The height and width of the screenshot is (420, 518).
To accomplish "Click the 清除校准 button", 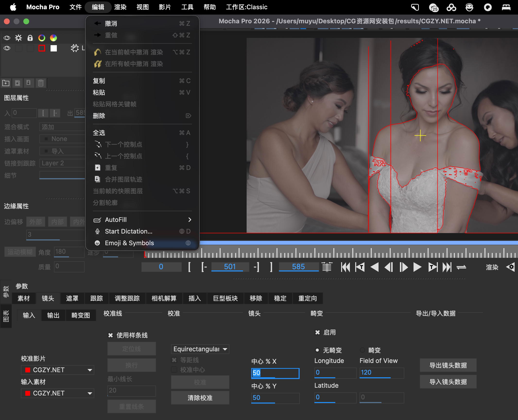I will (x=200, y=398).
